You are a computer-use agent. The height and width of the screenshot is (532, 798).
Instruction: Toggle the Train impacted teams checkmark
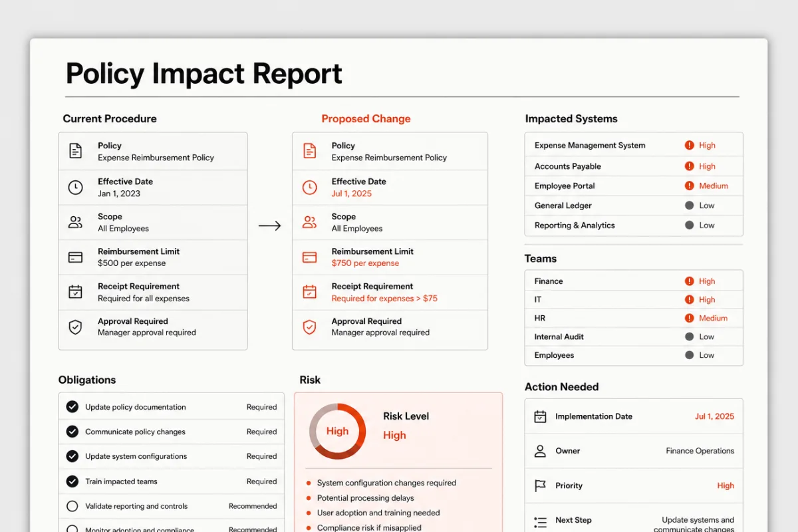tap(72, 481)
